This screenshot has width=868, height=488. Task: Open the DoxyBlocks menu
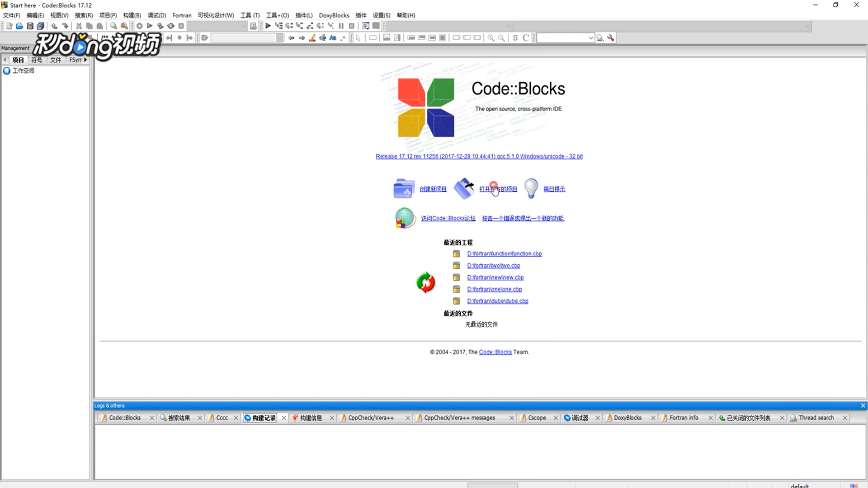[x=334, y=15]
